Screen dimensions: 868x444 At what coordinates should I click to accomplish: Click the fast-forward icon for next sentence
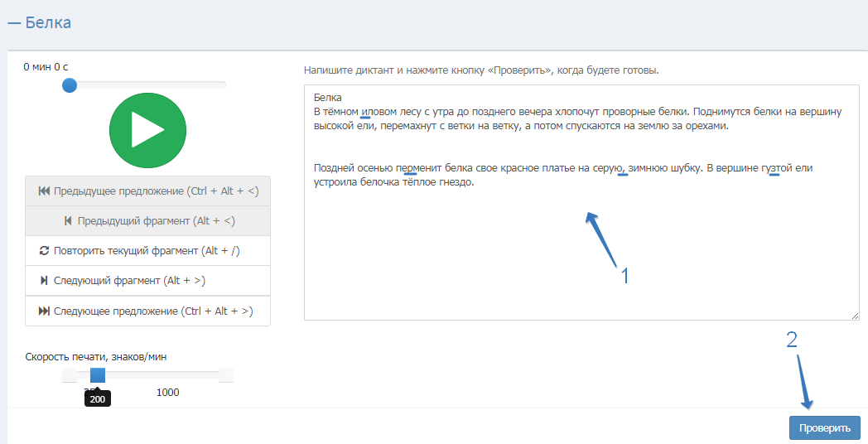(44, 311)
